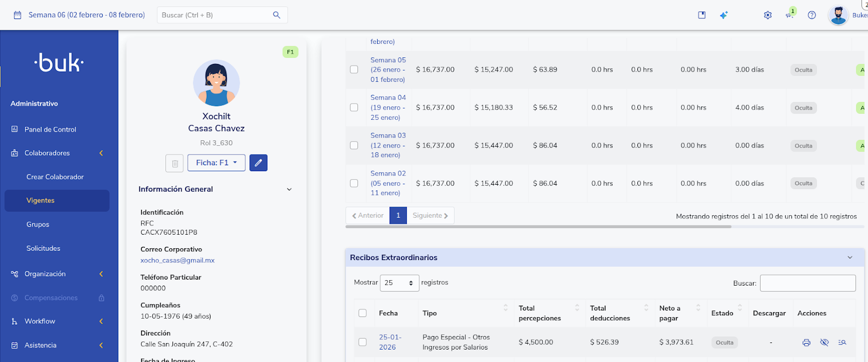The image size is (868, 362).
Task: Open Grupos in the sidebar menu
Action: point(38,224)
